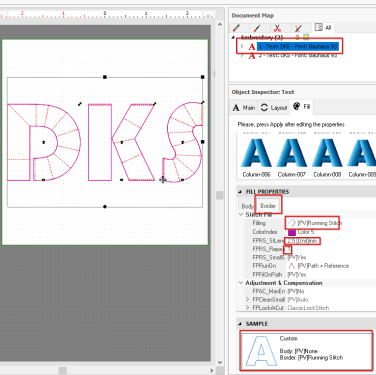Open the red brush tab in Document Map
This screenshot has width=376, height=375.
click(257, 28)
